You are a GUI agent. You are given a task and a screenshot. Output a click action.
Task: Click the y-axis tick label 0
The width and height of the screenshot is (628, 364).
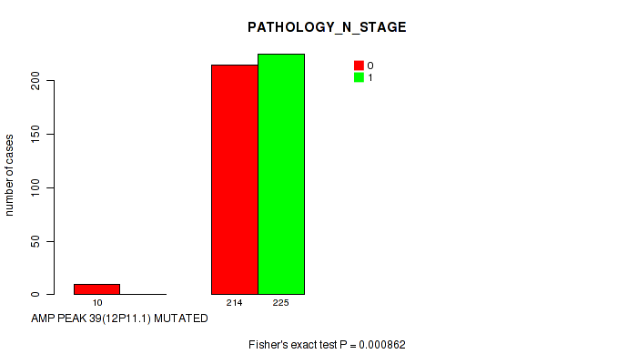pyautogui.click(x=35, y=294)
